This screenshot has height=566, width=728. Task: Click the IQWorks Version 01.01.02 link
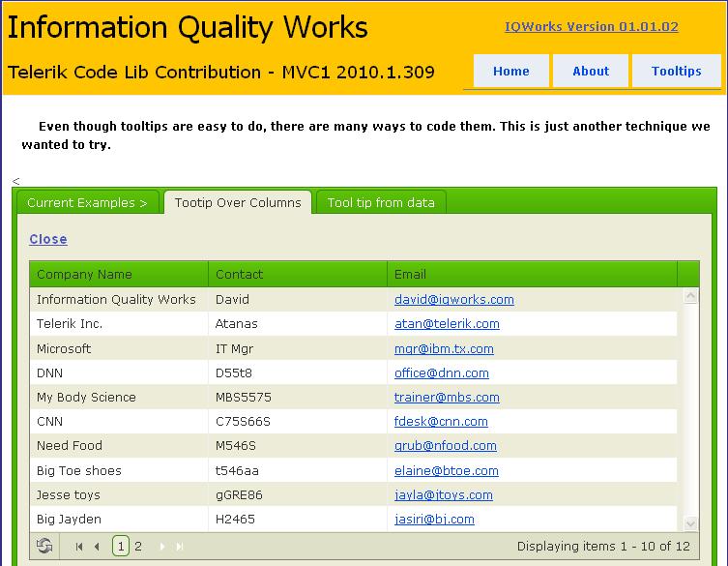(x=592, y=26)
